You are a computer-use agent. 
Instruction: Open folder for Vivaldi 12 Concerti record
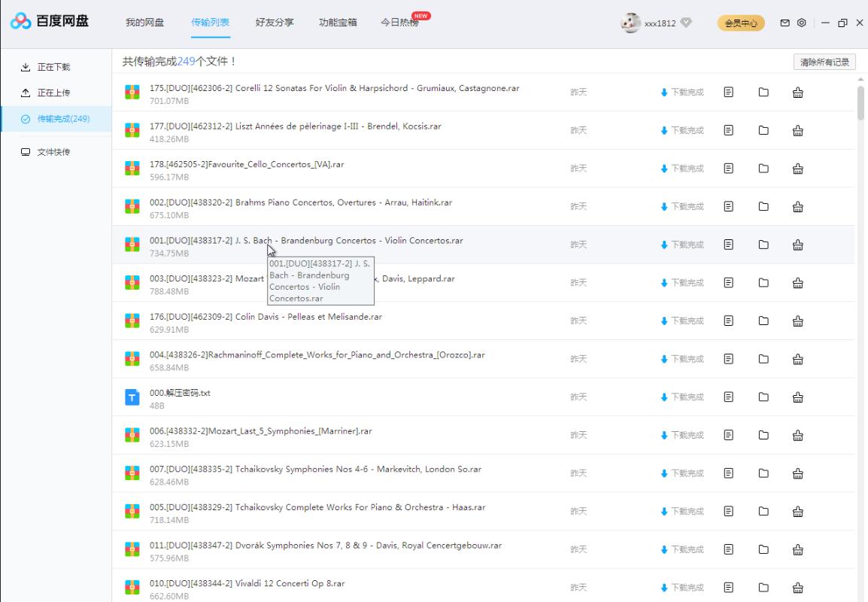[763, 587]
